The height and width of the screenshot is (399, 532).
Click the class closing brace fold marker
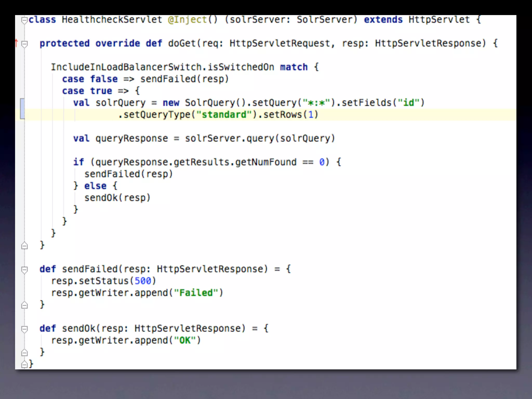(x=24, y=364)
